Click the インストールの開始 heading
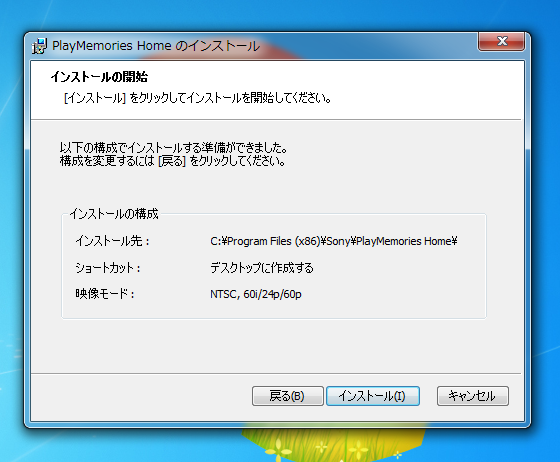Viewport: 560px width, 462px height. 99,77
